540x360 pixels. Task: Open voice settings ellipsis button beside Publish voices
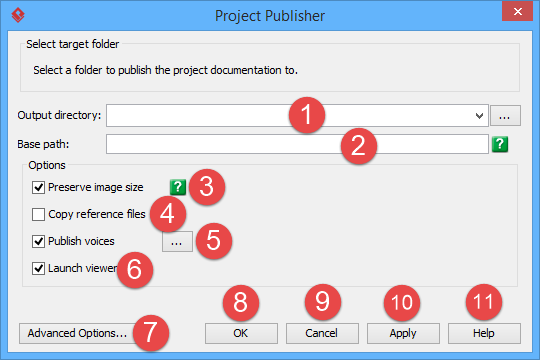coord(177,242)
